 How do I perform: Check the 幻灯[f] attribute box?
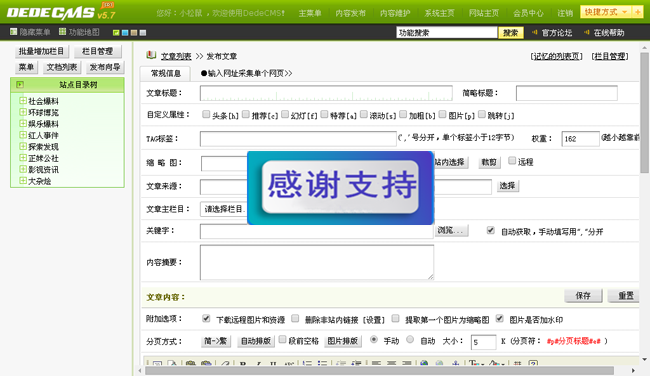pos(285,114)
